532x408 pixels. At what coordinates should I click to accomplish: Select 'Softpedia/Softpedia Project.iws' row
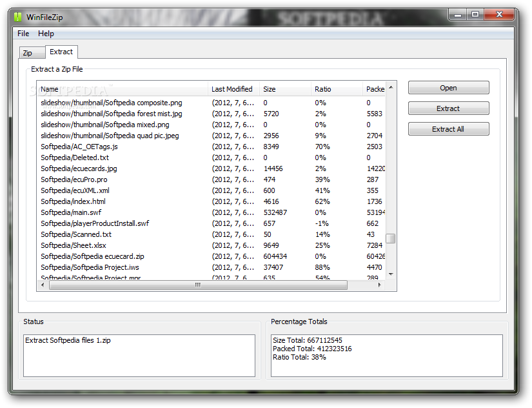[211, 267]
